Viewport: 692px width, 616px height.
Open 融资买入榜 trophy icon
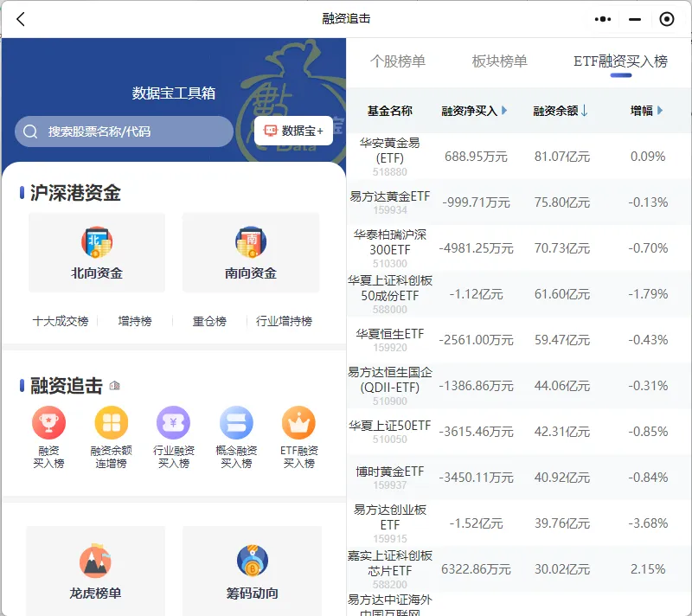tap(48, 422)
